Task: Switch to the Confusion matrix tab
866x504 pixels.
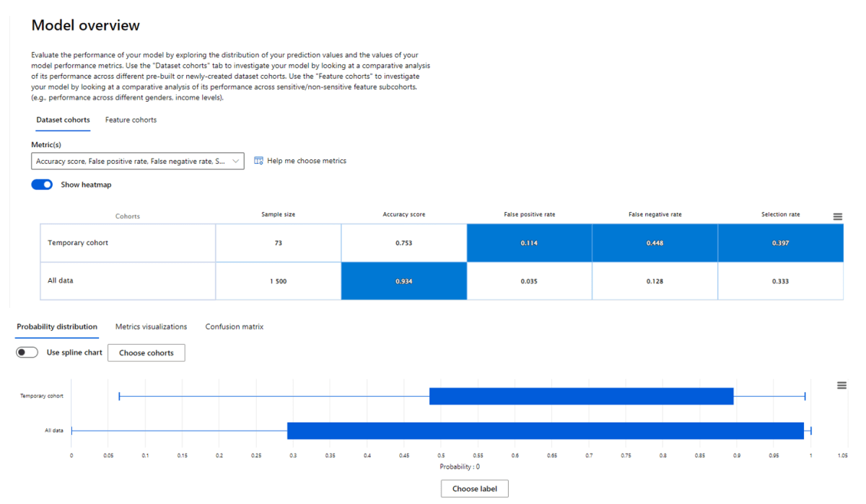Action: [234, 326]
